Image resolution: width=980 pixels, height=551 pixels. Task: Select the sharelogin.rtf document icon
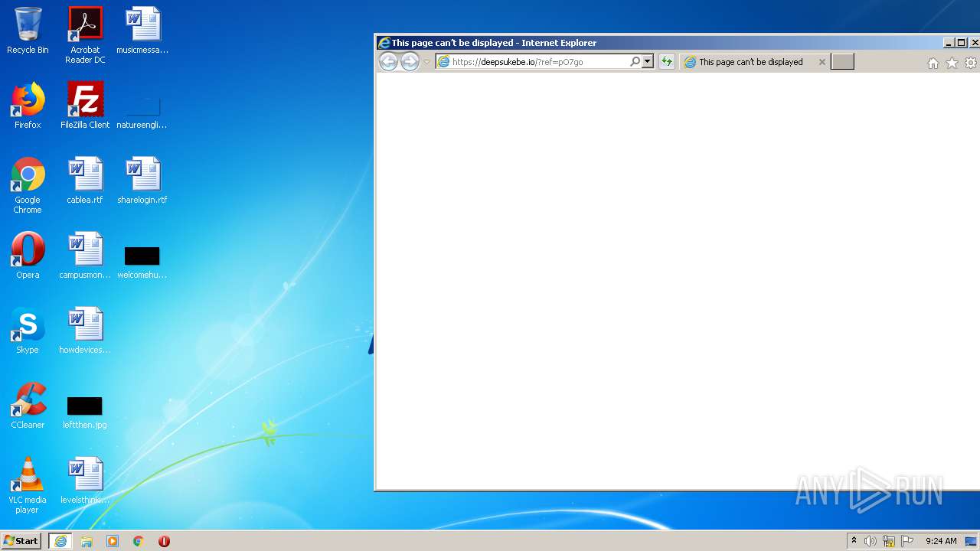pyautogui.click(x=142, y=181)
